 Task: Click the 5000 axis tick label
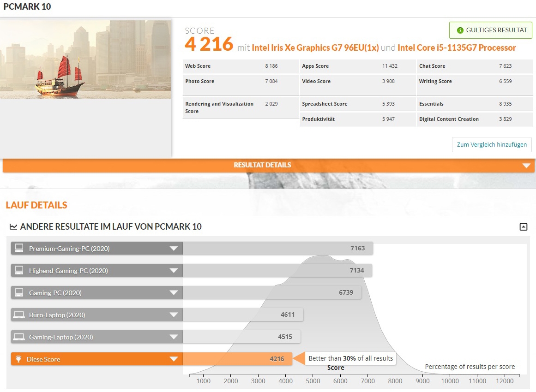click(x=313, y=381)
